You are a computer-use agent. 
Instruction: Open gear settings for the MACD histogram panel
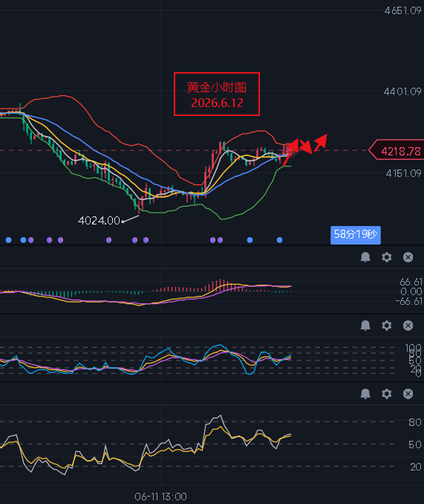[386, 257]
